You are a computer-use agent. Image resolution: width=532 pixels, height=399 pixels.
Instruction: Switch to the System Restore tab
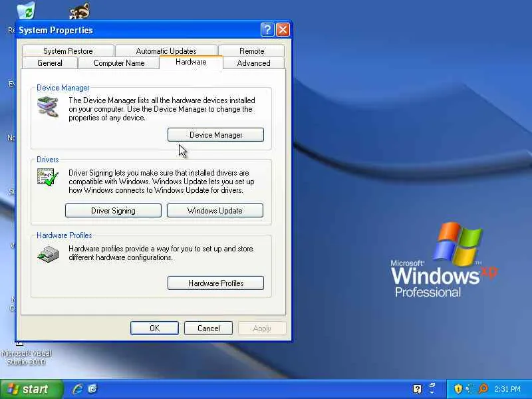pyautogui.click(x=68, y=51)
